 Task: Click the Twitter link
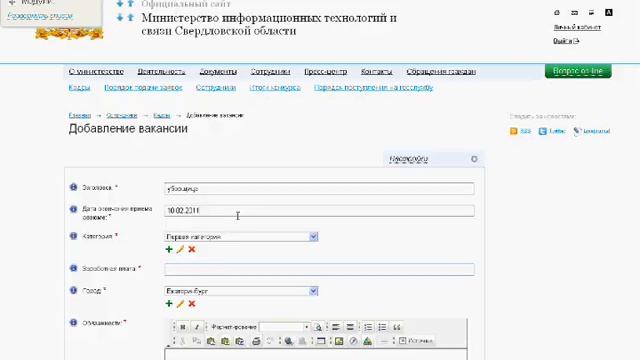pos(552,131)
